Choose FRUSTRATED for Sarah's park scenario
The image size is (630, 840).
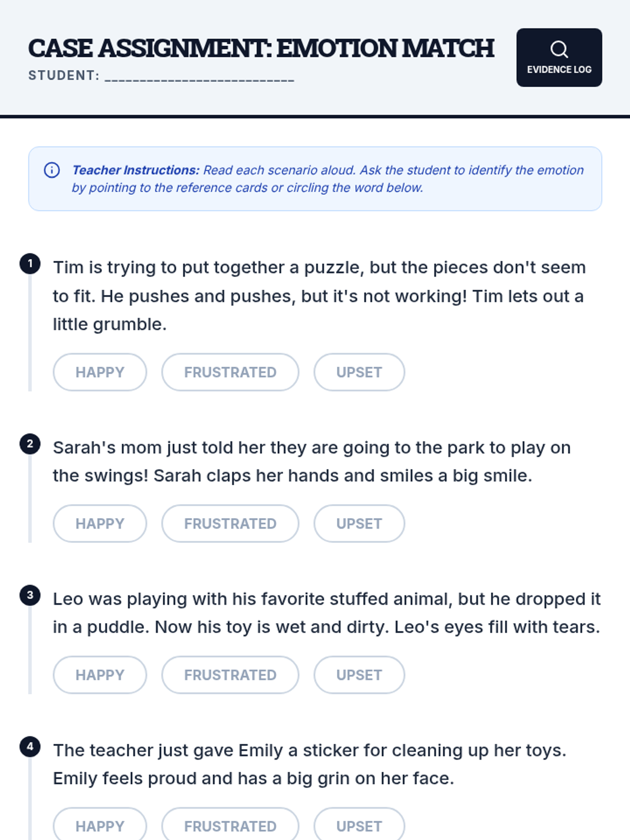tap(230, 523)
